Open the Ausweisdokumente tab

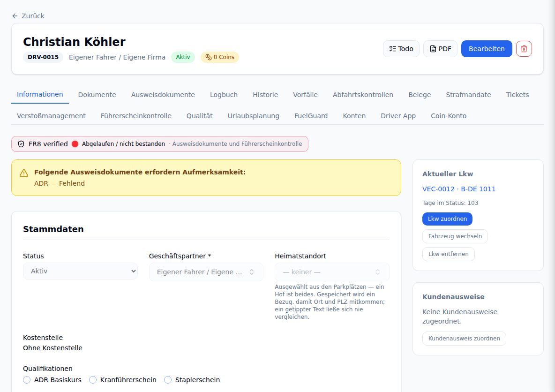(x=163, y=95)
